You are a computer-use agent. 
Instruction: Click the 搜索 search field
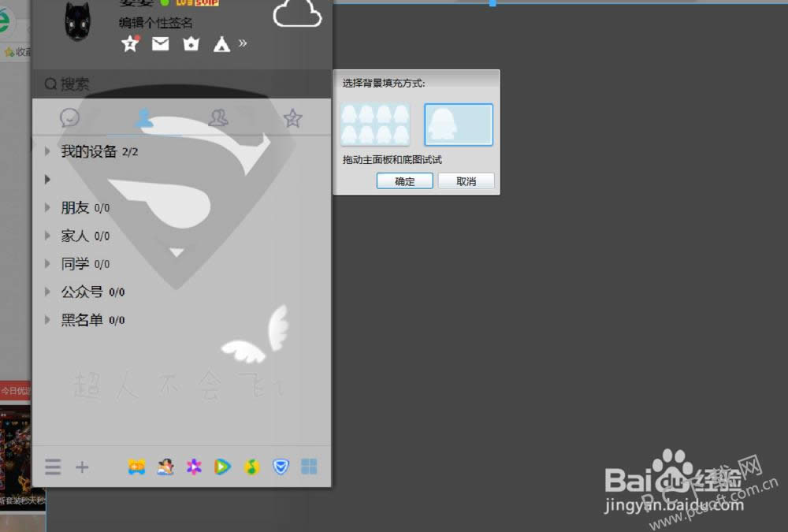[x=181, y=84]
